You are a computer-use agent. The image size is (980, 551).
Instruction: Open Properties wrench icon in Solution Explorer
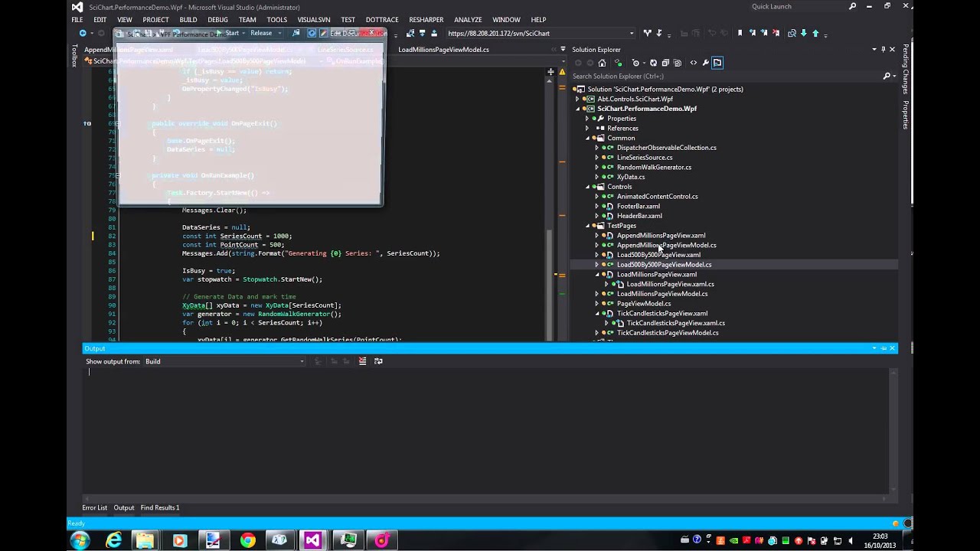click(x=705, y=63)
